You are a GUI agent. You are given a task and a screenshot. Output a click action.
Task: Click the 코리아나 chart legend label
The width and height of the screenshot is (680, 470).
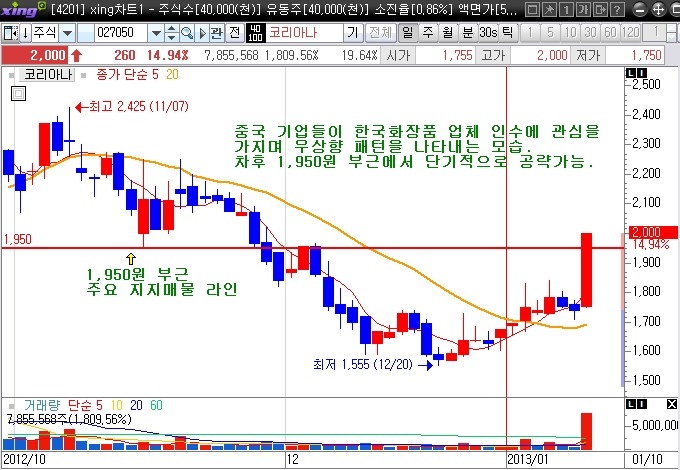click(x=48, y=75)
